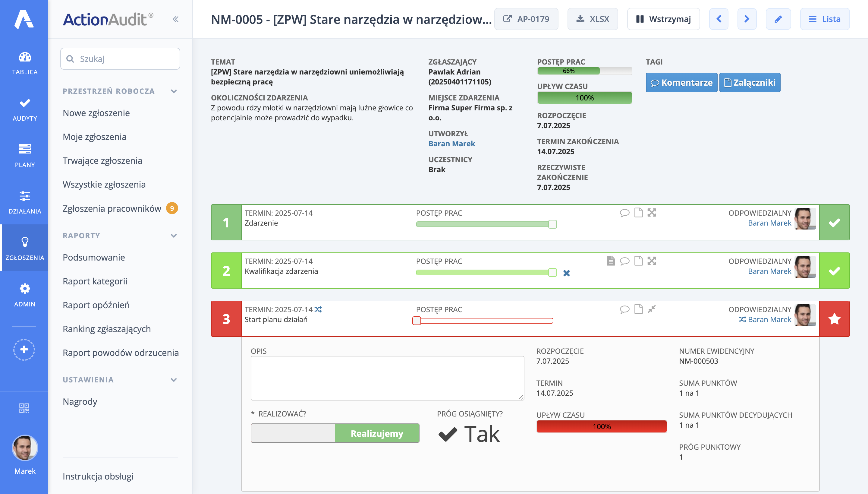Collapse the Przestrzeń robocza section
The image size is (868, 494).
[x=174, y=91]
